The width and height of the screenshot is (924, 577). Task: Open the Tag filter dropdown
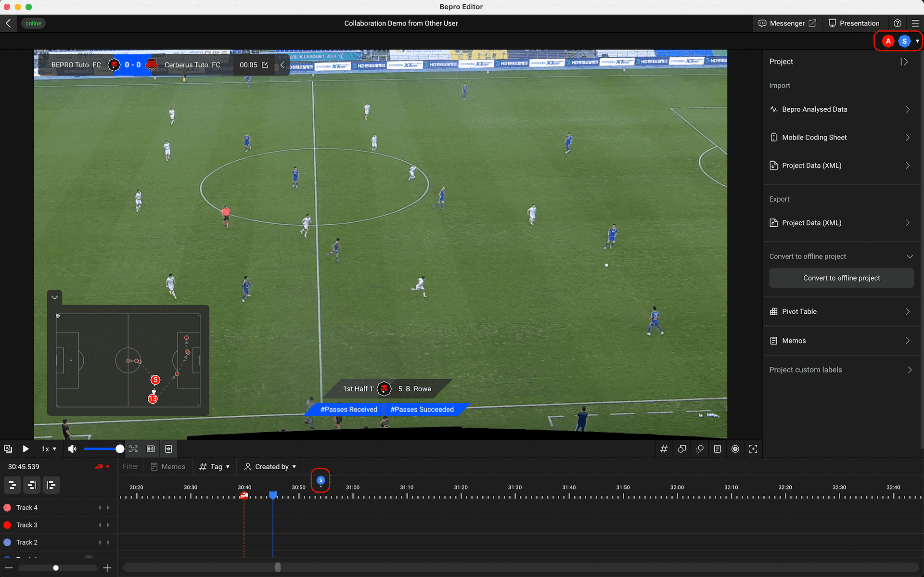[215, 466]
